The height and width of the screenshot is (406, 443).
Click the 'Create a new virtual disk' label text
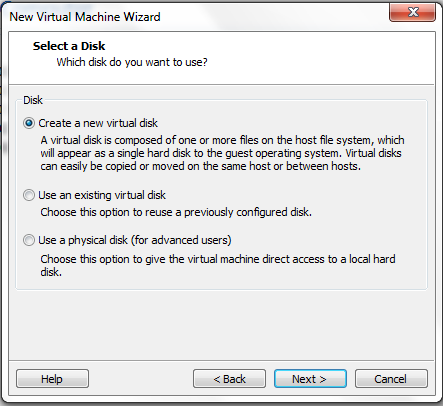click(x=98, y=123)
